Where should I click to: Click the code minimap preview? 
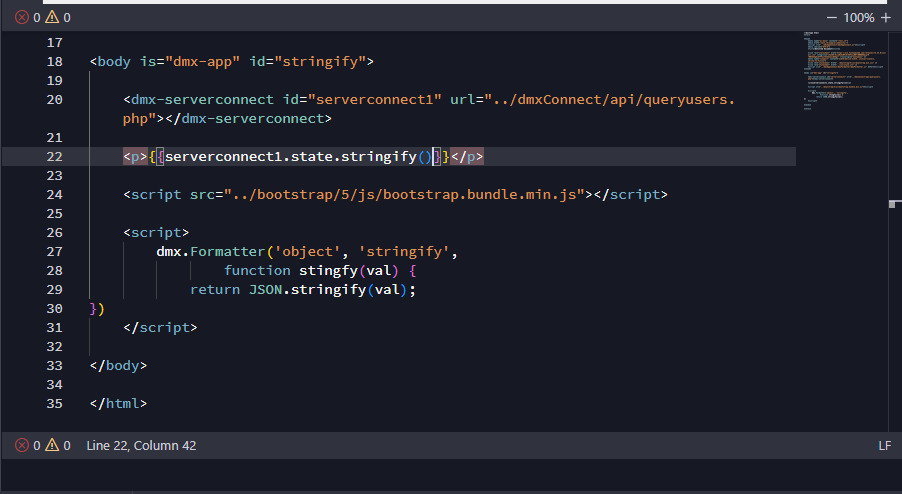coord(844,70)
